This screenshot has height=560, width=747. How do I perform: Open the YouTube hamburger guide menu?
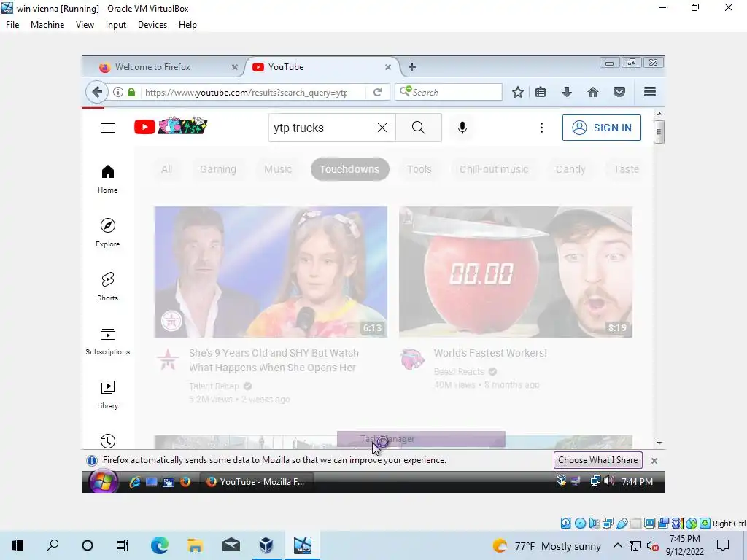(108, 128)
